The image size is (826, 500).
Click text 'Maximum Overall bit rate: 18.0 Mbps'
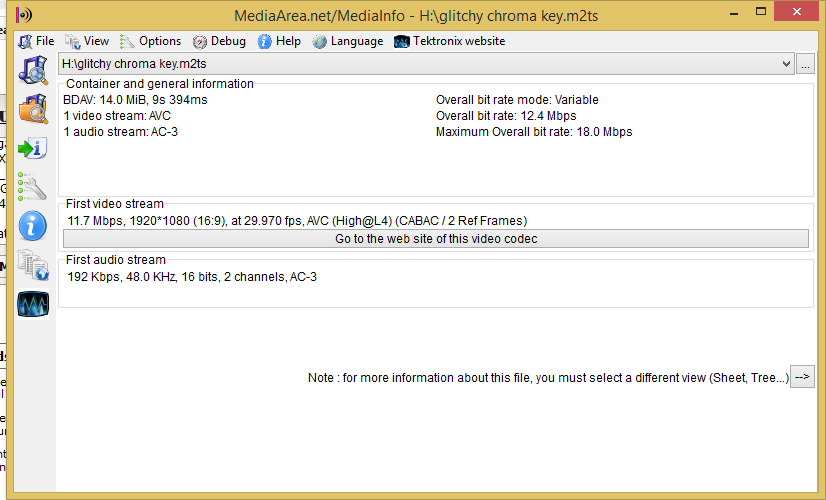(x=534, y=132)
